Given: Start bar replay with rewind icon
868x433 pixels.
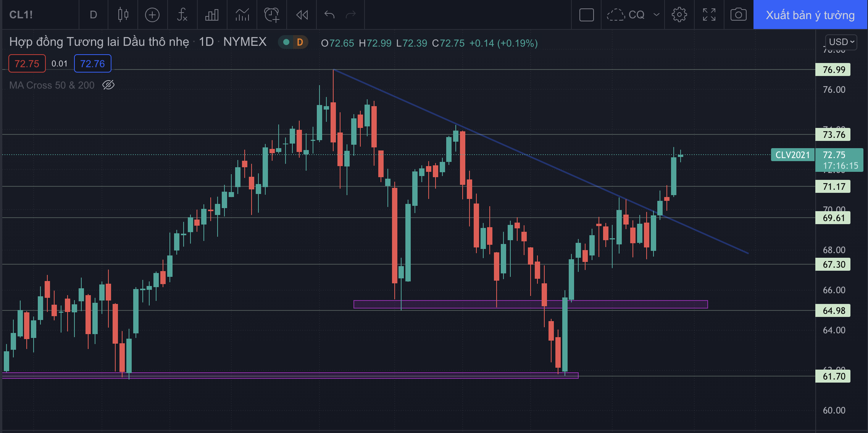Looking at the screenshot, I should pos(302,15).
